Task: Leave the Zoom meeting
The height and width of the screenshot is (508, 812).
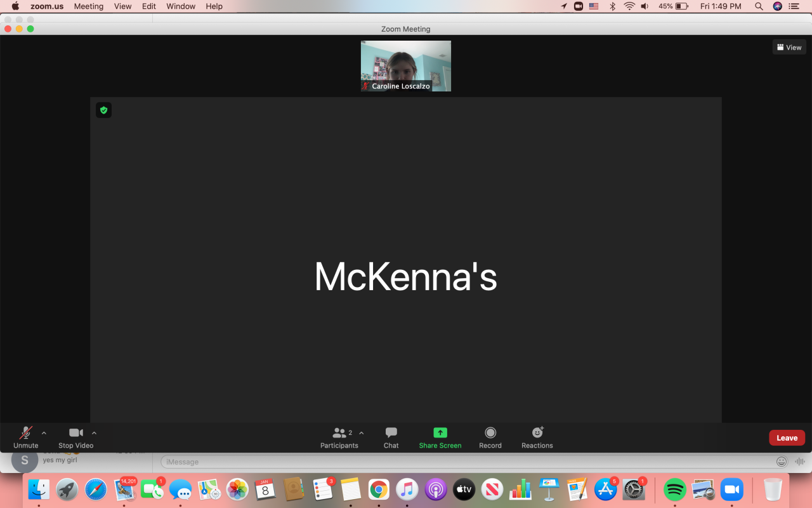Action: tap(787, 438)
